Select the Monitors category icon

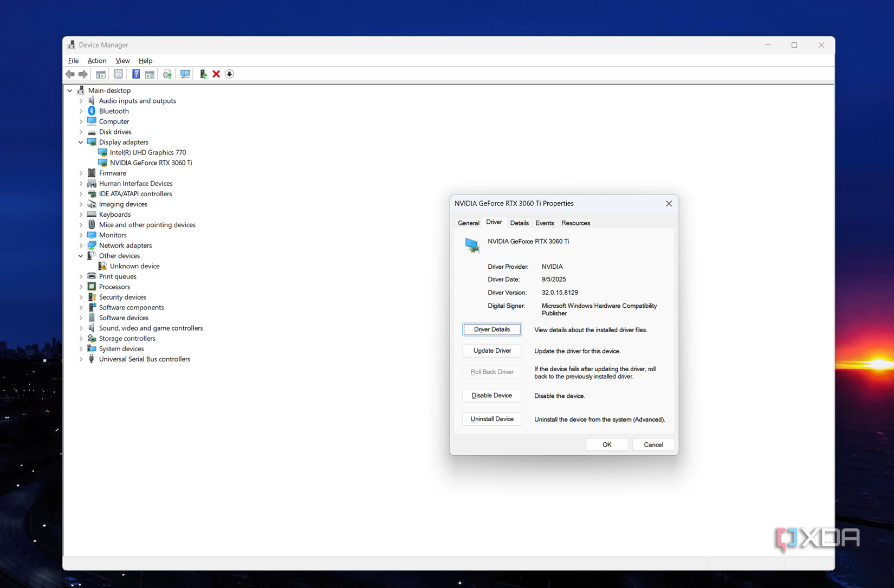92,235
